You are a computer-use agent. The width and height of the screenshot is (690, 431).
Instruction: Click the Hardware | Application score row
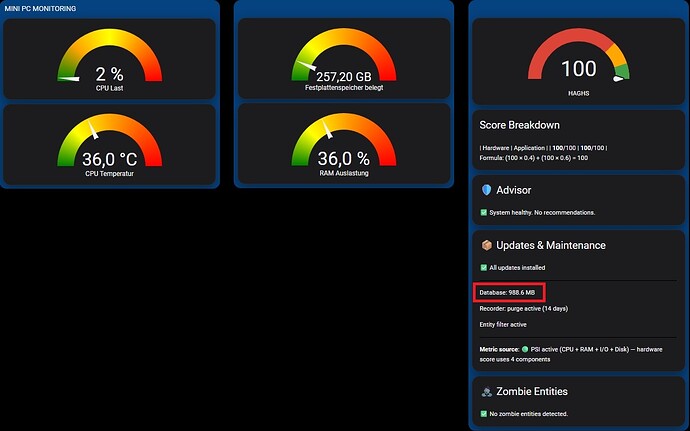click(x=543, y=148)
